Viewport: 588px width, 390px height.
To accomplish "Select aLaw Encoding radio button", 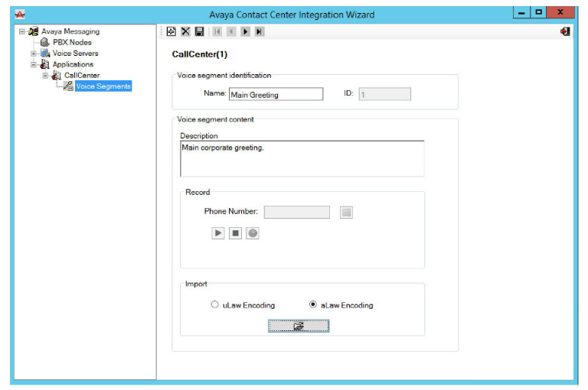I will coord(312,304).
